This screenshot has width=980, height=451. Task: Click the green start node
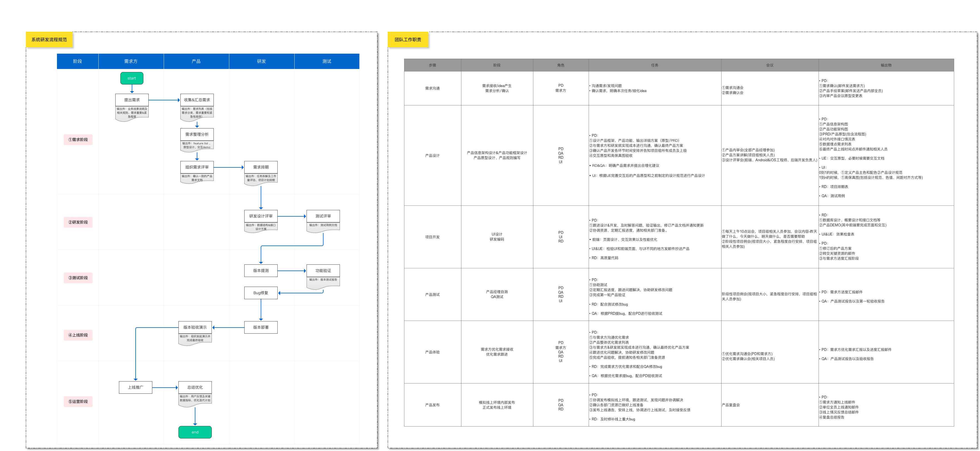pos(132,78)
